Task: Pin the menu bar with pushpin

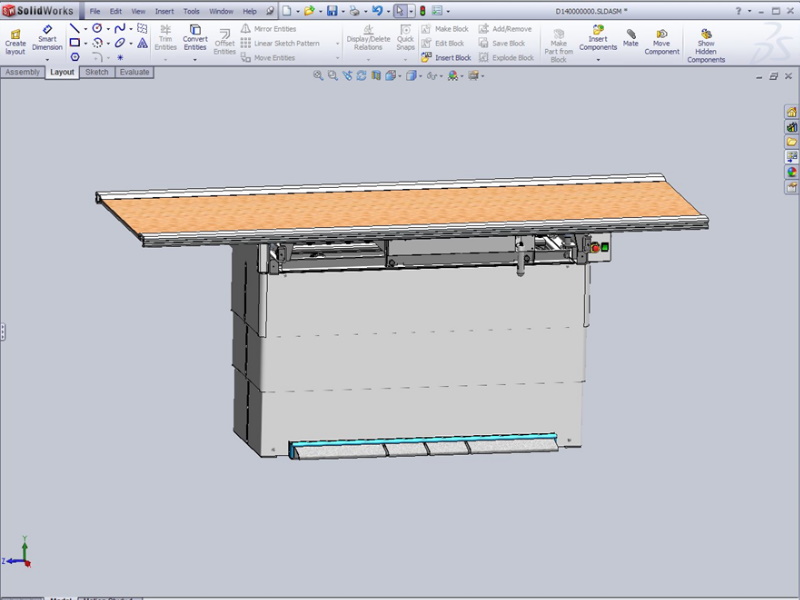Action: pos(268,11)
